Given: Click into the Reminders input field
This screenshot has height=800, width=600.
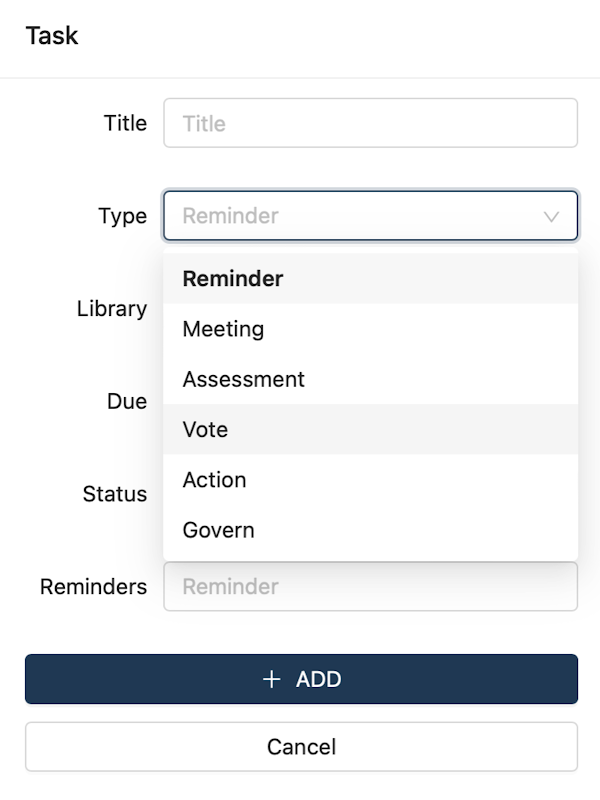Looking at the screenshot, I should pos(370,587).
